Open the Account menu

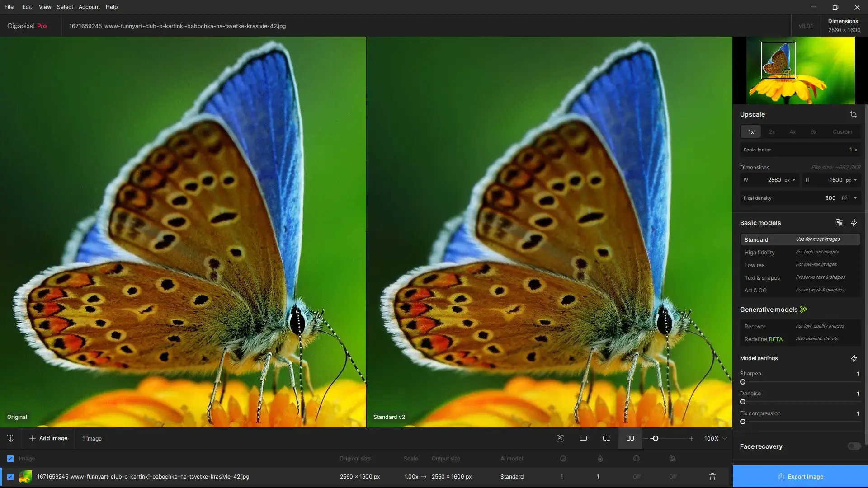click(89, 7)
